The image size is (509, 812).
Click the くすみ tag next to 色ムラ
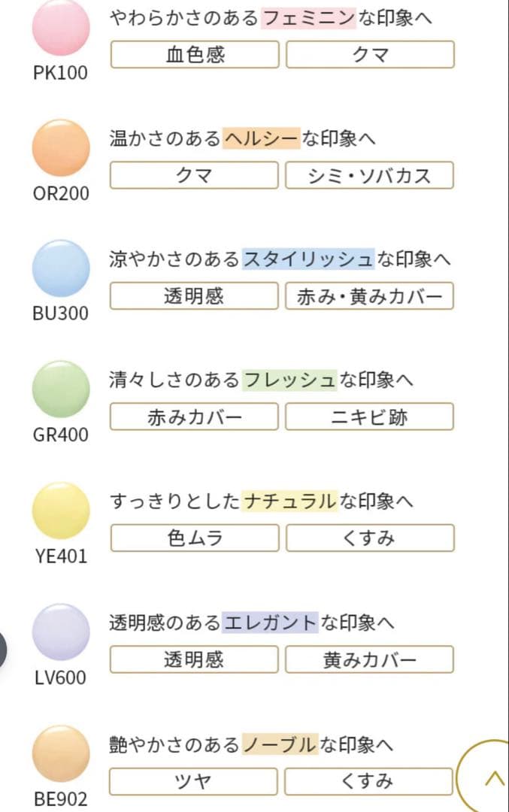pos(369,538)
